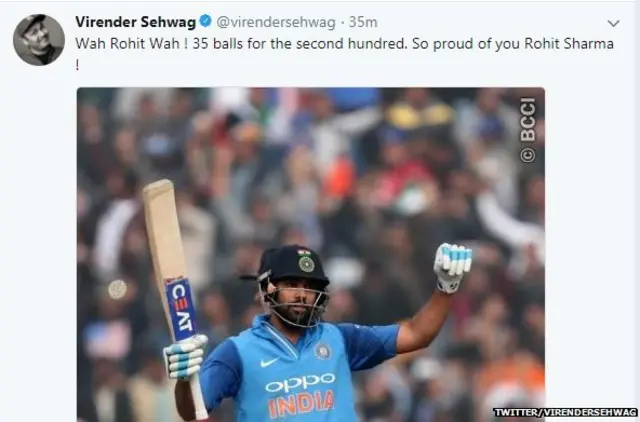Open the Virender Sehwag display name link

click(136, 22)
